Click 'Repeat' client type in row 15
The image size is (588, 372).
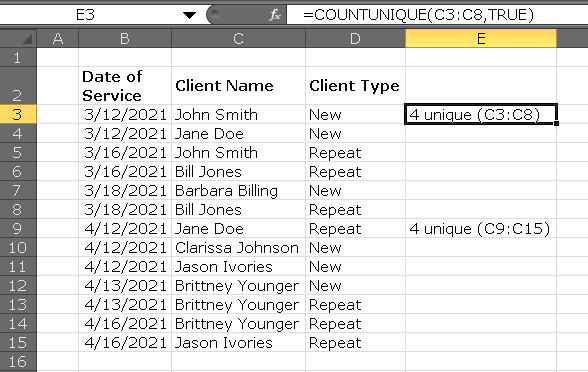[356, 343]
